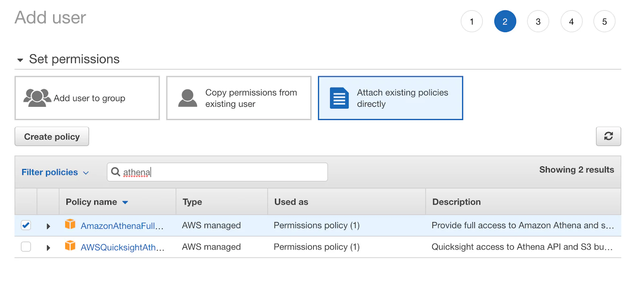Open the AWSQuicksightAth policy link

122,247
